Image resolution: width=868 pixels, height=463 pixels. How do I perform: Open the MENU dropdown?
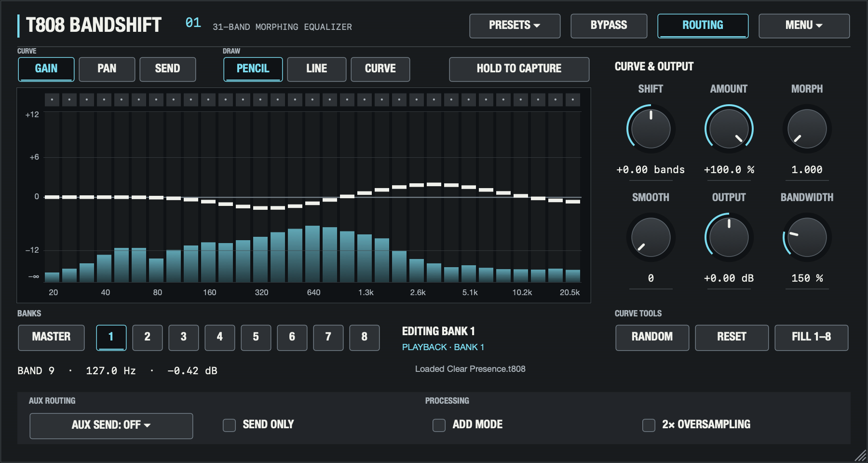804,26
